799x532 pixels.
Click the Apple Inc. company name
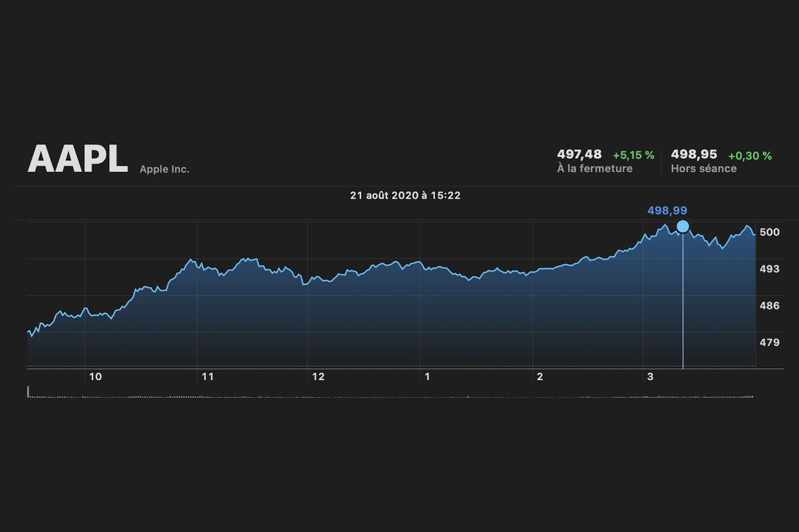click(164, 169)
